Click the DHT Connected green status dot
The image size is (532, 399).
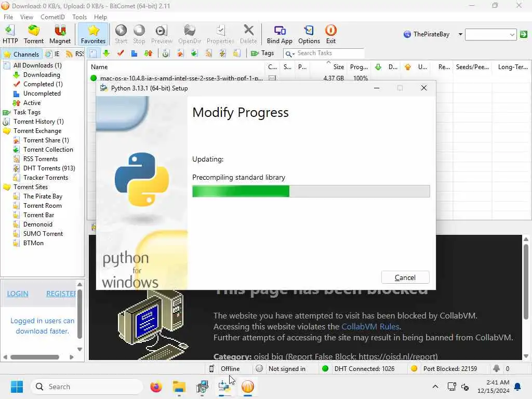pos(325,368)
